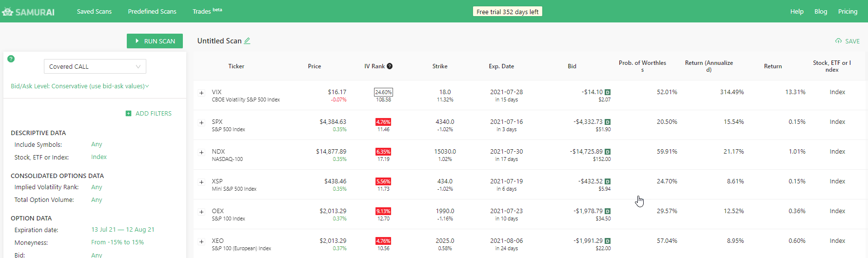Viewport: 868px width, 258px height.
Task: Expand the SPX row with plus sign
Action: (x=201, y=122)
